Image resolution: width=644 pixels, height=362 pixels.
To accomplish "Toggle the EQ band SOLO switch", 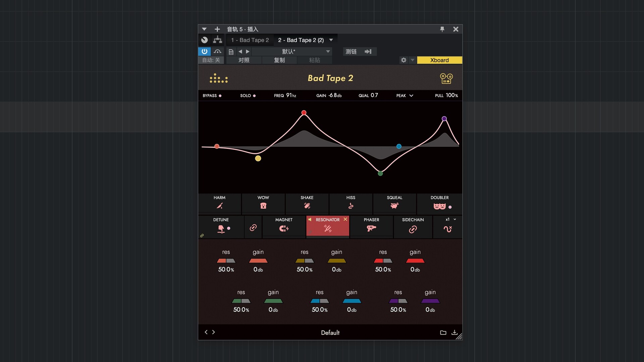I will (248, 96).
